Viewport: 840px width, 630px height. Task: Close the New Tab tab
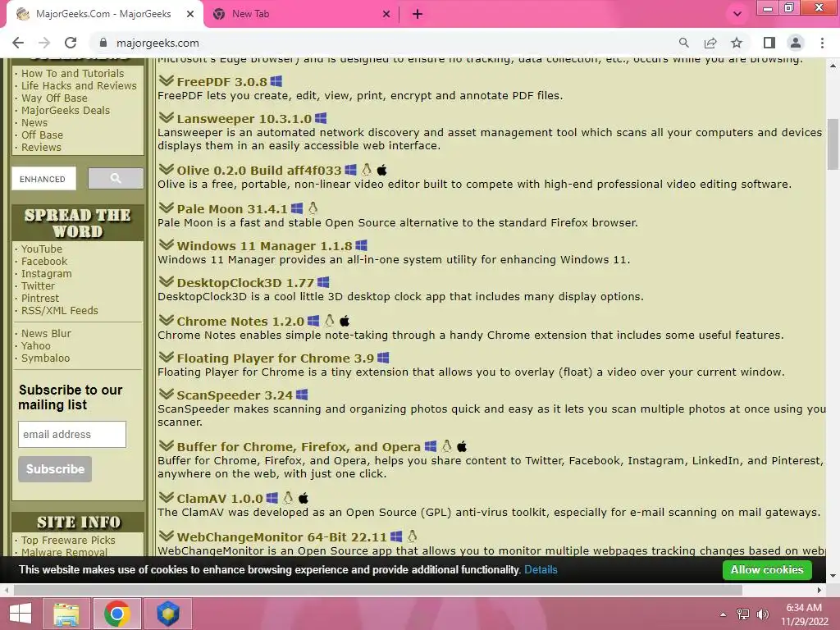point(386,15)
